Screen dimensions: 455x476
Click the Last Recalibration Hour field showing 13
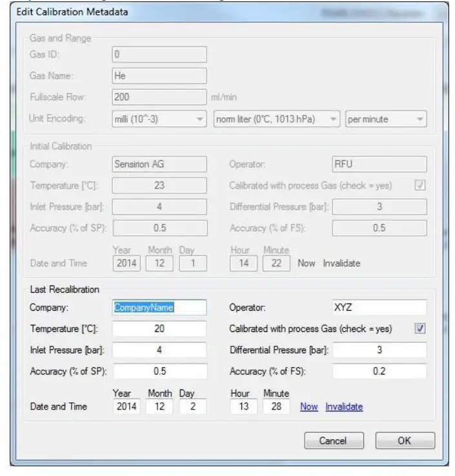[243, 406]
